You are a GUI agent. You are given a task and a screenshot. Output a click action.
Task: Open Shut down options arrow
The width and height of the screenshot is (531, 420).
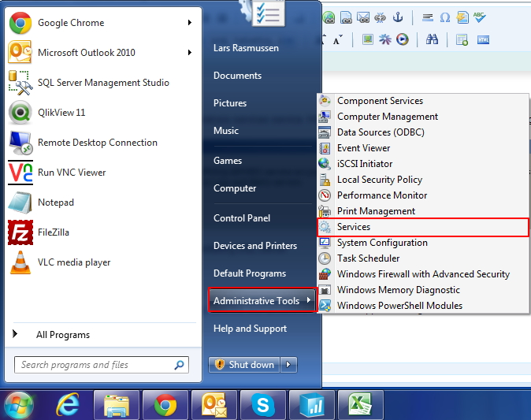(288, 365)
